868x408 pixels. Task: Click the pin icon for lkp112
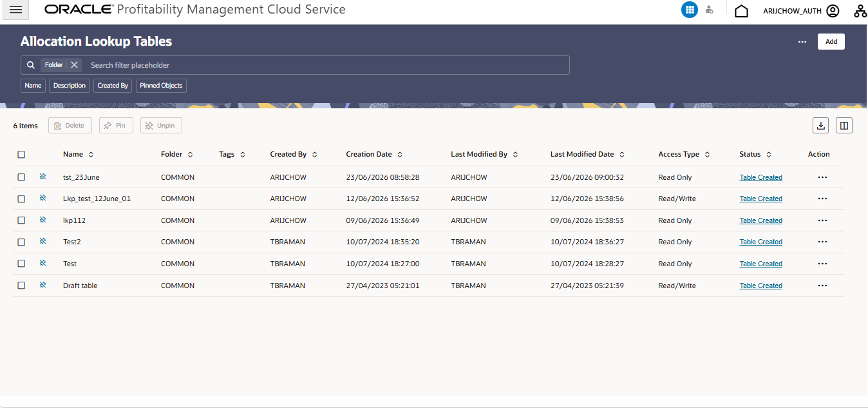42,220
